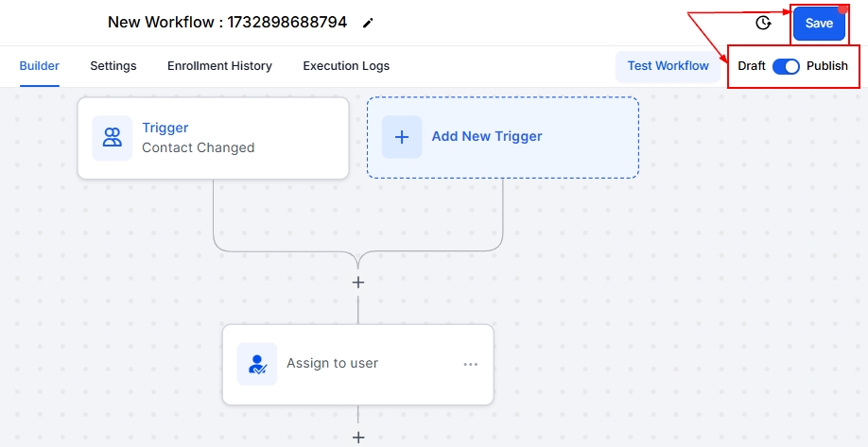Add a step below Assign to user
868x447 pixels.
(x=358, y=437)
